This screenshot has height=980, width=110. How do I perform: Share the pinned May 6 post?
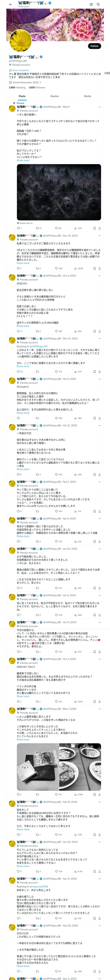click(x=99, y=228)
